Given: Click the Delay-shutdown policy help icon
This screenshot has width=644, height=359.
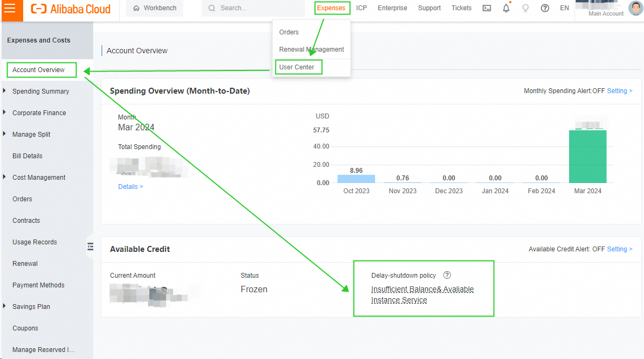Looking at the screenshot, I should [447, 275].
